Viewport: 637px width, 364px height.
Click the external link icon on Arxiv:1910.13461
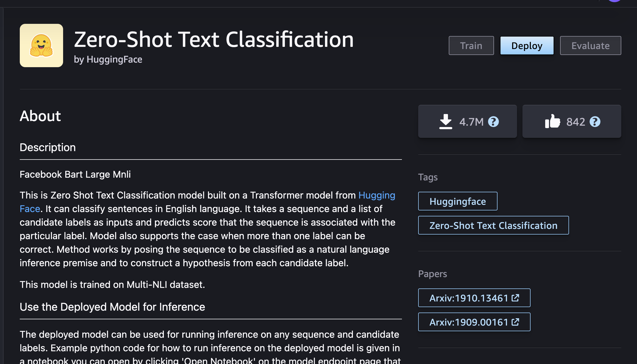(515, 297)
